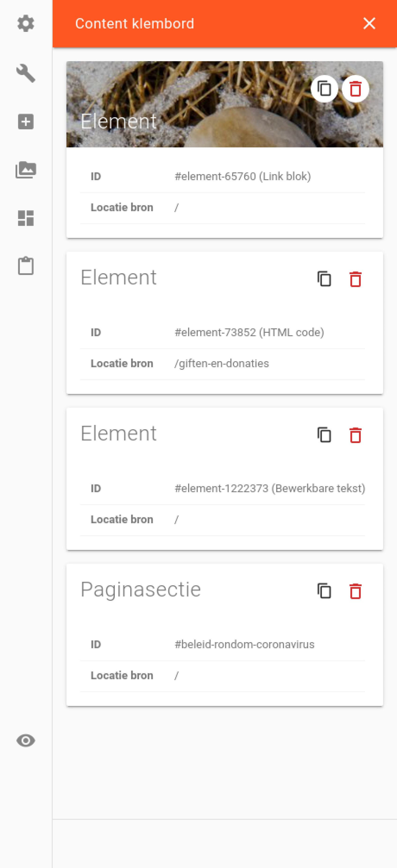Click the Content klembord header title

(135, 24)
